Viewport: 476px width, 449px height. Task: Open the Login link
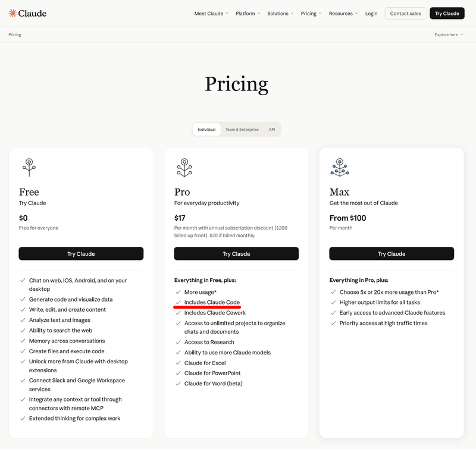[371, 13]
